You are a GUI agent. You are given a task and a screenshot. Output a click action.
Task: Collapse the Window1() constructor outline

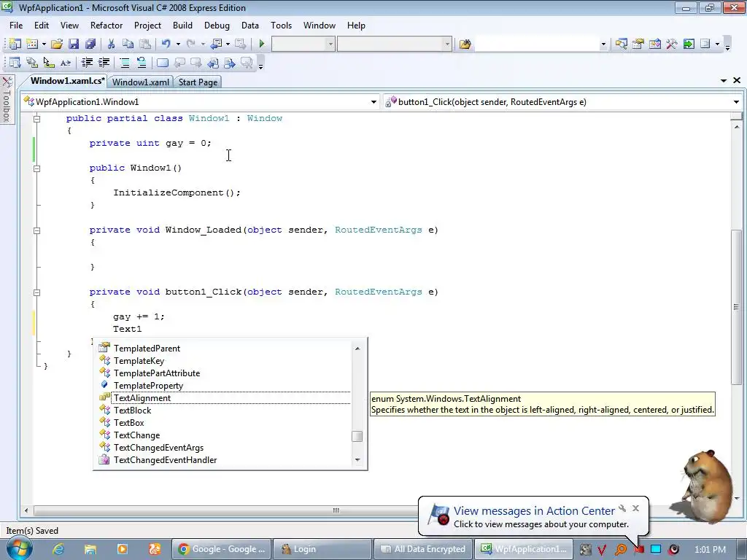click(36, 168)
